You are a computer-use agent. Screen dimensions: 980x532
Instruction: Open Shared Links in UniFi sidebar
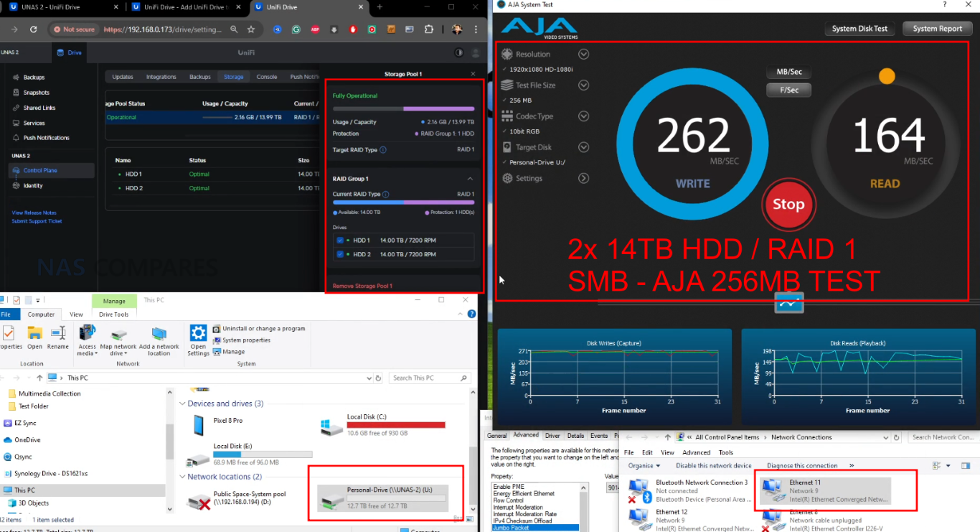point(39,108)
